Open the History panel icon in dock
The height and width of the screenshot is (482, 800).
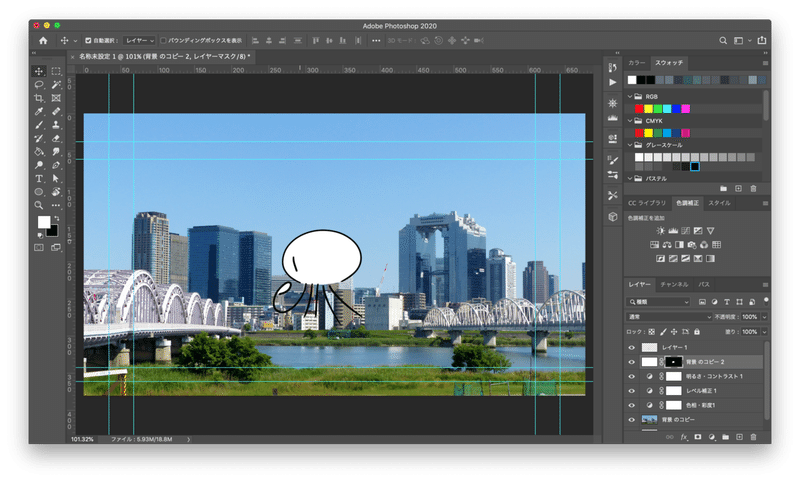pos(613,67)
